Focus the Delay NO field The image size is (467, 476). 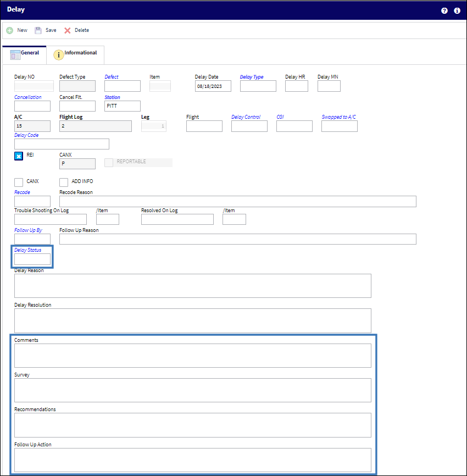coord(34,86)
